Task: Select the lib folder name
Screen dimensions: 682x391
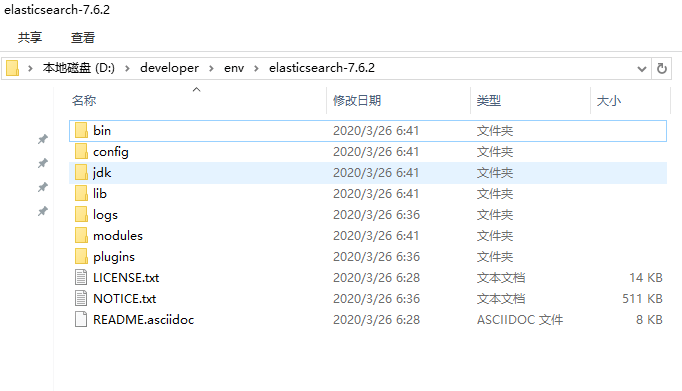Action: coord(100,194)
